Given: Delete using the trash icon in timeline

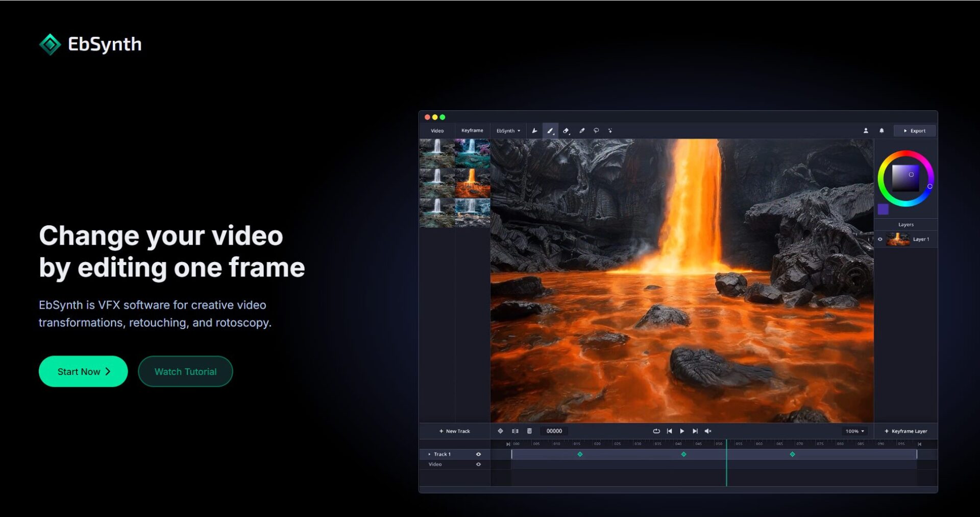Looking at the screenshot, I should [529, 431].
